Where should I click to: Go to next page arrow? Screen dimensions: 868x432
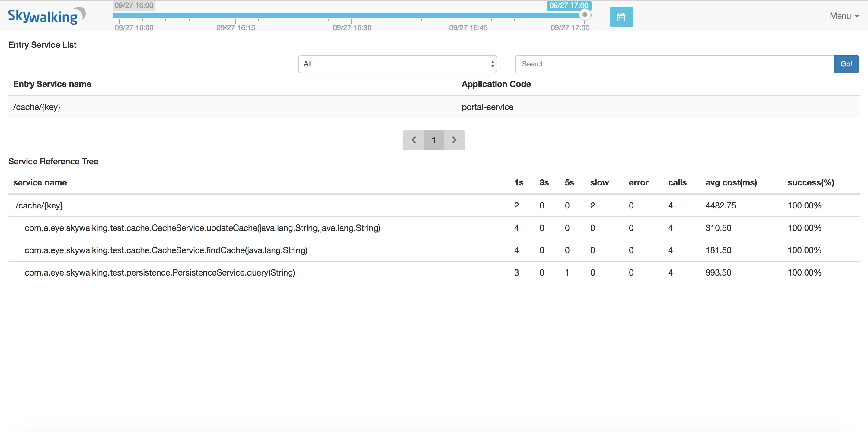454,140
